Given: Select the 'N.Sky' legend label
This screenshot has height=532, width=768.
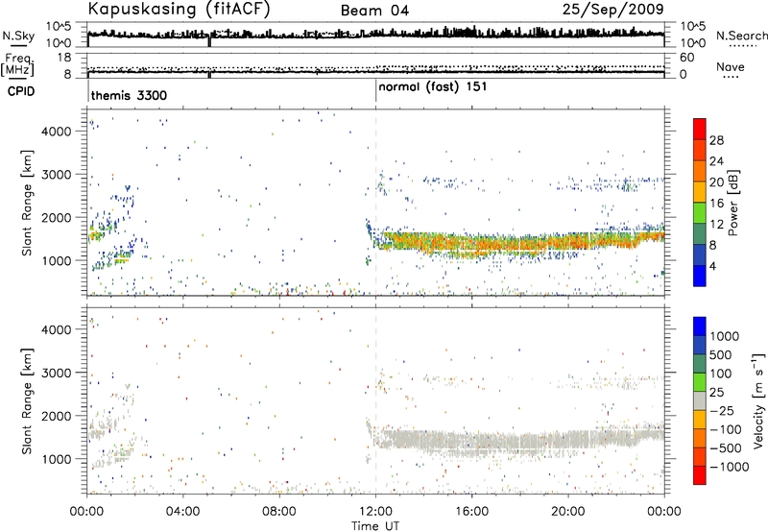Looking at the screenshot, I should tap(18, 36).
